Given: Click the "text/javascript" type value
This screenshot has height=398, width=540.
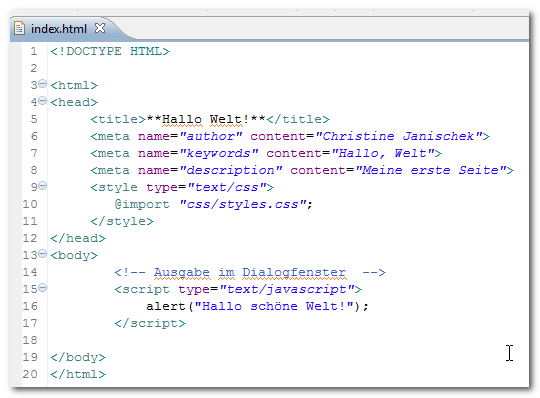Looking at the screenshot, I should pyautogui.click(x=287, y=289).
